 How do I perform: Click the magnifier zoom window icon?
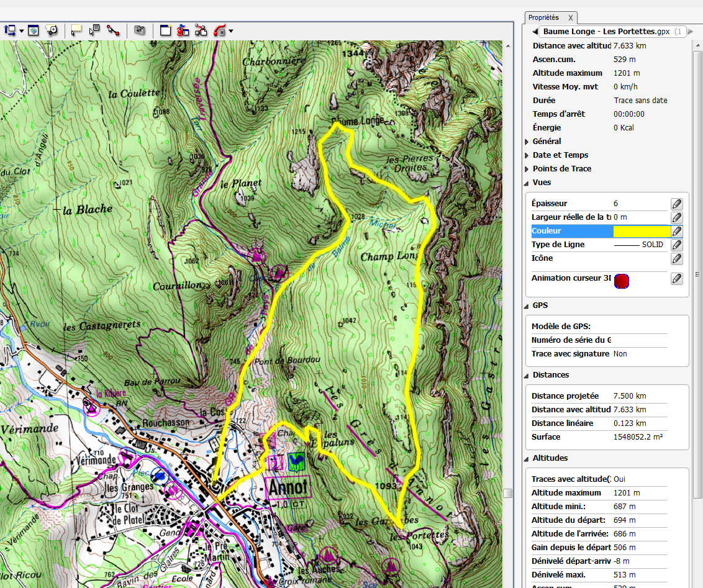52,30
